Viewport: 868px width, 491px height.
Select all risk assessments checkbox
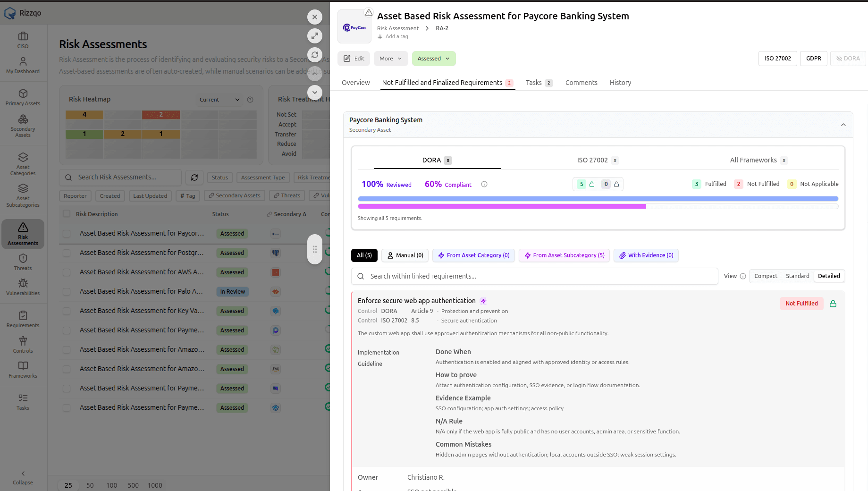(x=67, y=214)
